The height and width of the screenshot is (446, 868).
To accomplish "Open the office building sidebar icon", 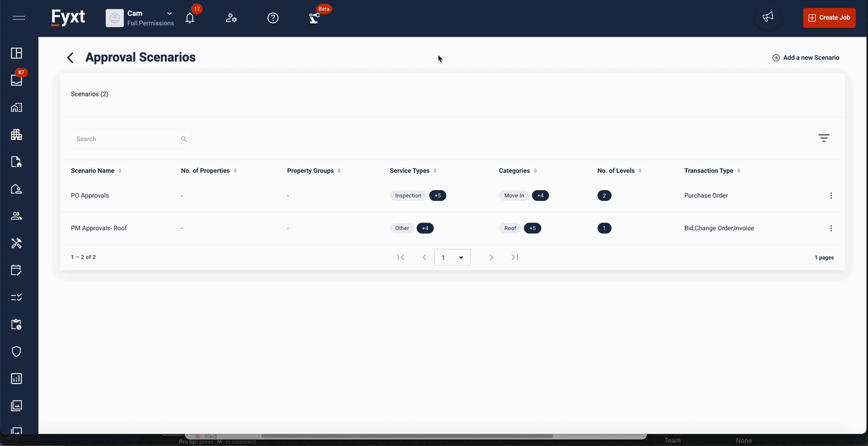I will pos(17,134).
